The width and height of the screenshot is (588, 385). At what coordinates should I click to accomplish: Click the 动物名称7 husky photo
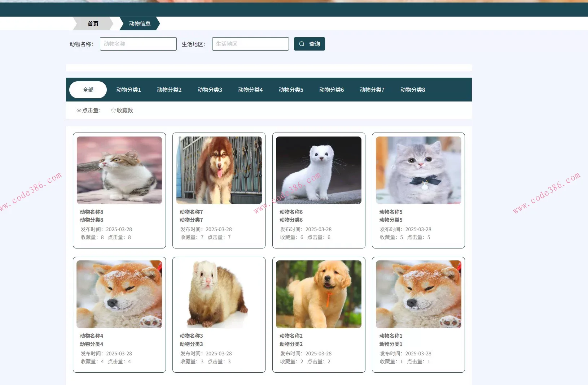pyautogui.click(x=219, y=170)
